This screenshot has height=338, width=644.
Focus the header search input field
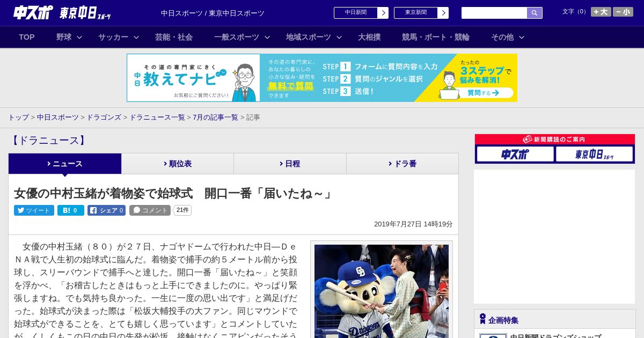click(494, 13)
